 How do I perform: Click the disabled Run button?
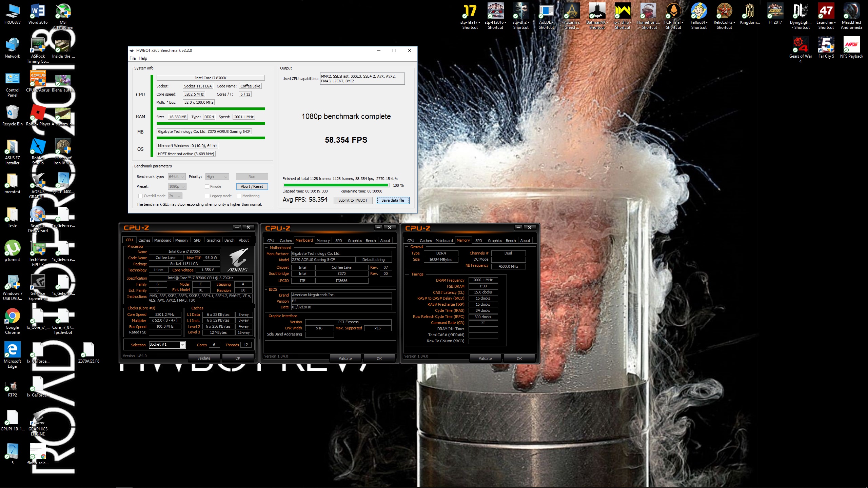[x=252, y=177]
